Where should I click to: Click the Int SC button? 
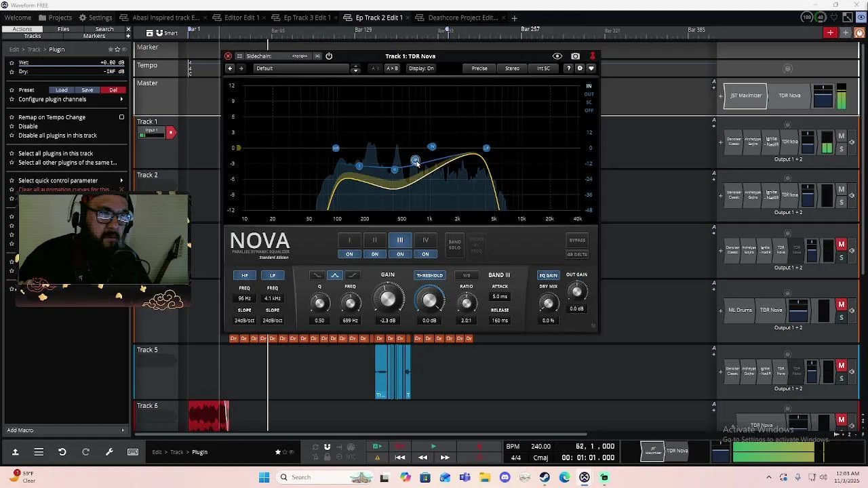tap(543, 68)
